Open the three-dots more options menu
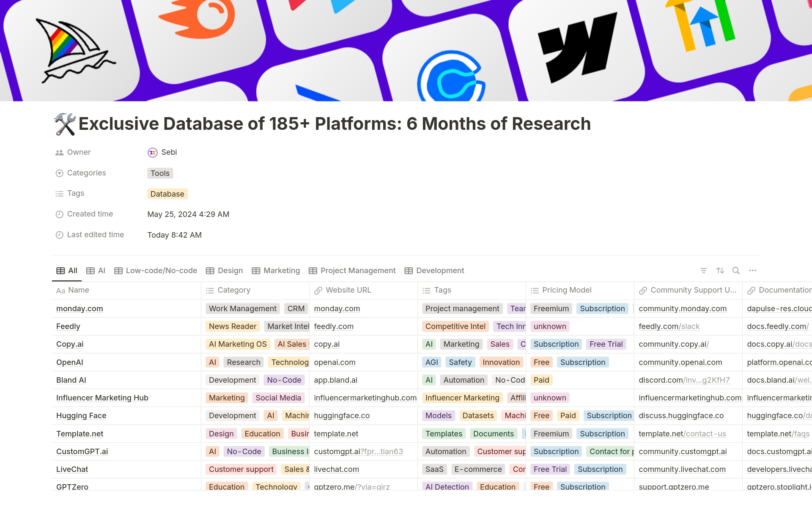 pyautogui.click(x=752, y=271)
